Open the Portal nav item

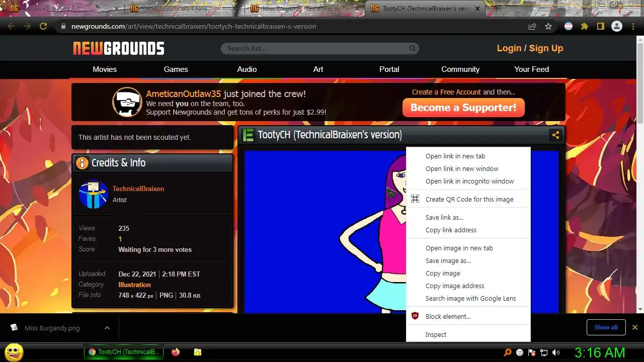(389, 69)
